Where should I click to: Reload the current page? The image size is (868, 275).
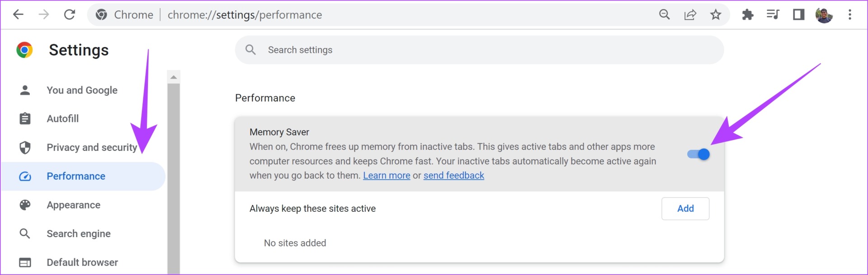69,14
